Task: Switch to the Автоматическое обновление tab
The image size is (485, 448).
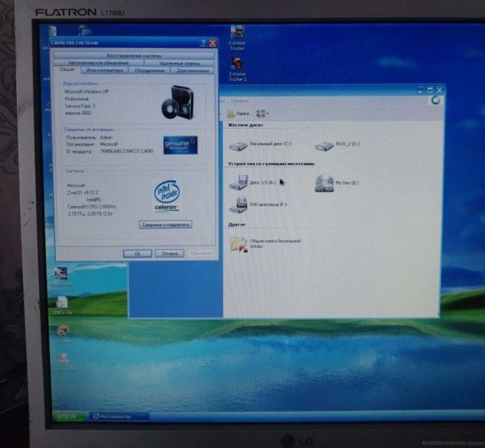Action: point(99,63)
